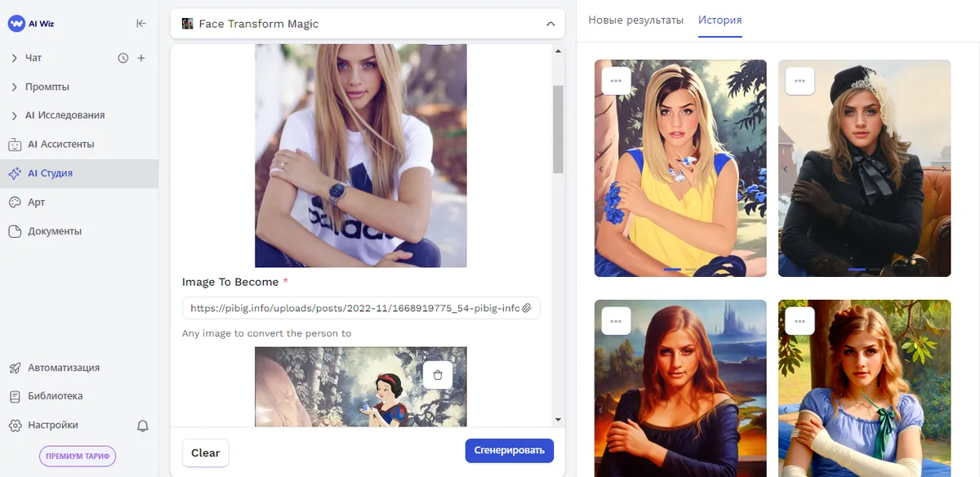The height and width of the screenshot is (477, 980).
Task: Click the delete icon on Snow White image
Action: click(438, 374)
